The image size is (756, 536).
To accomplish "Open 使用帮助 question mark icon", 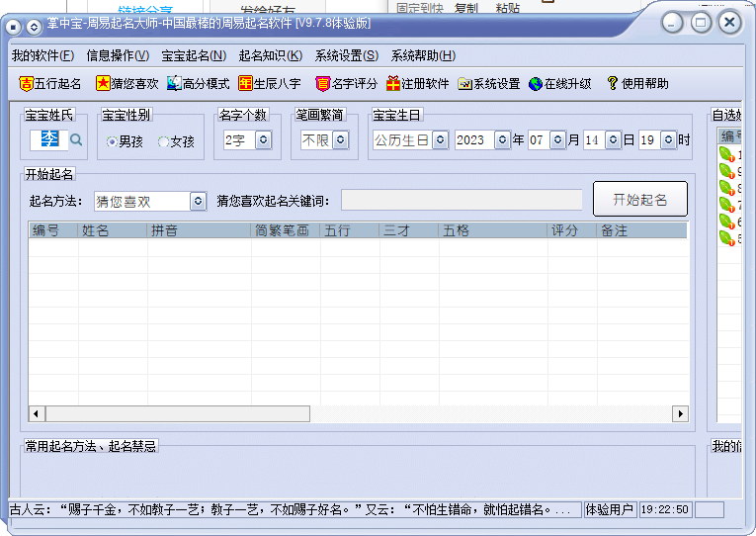I will (612, 83).
